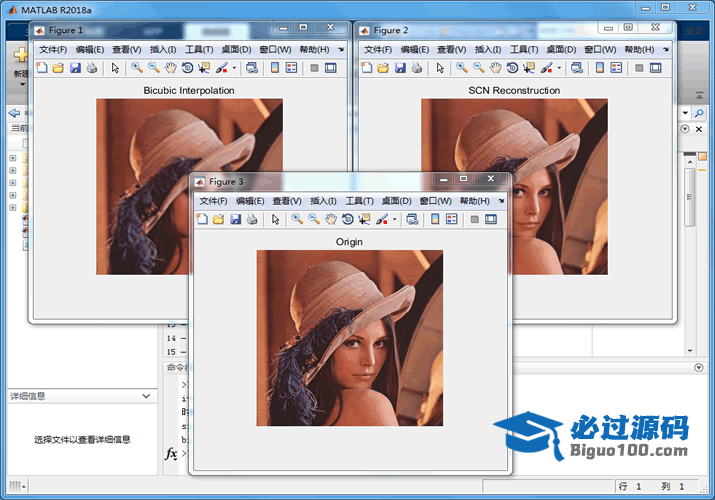Screen dimensions: 715x500
Task: Open 桌面(D) menu in Figure 2
Action: click(561, 49)
